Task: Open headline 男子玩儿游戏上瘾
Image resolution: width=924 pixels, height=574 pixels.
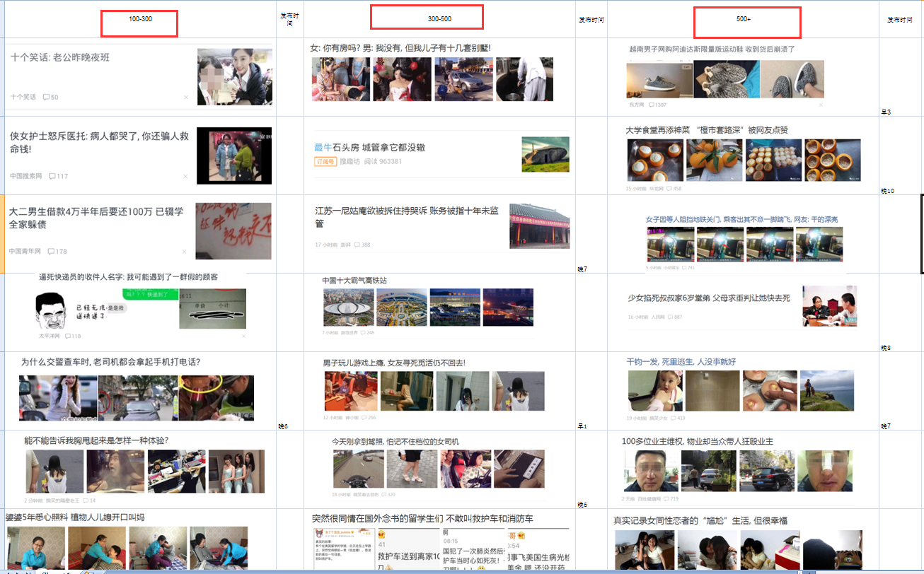Action: (394, 363)
